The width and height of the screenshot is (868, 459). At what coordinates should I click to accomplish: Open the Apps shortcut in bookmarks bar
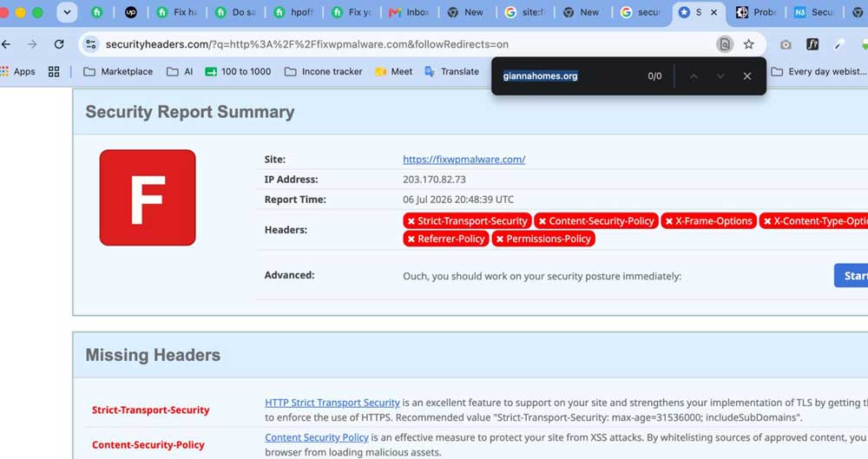(17, 71)
